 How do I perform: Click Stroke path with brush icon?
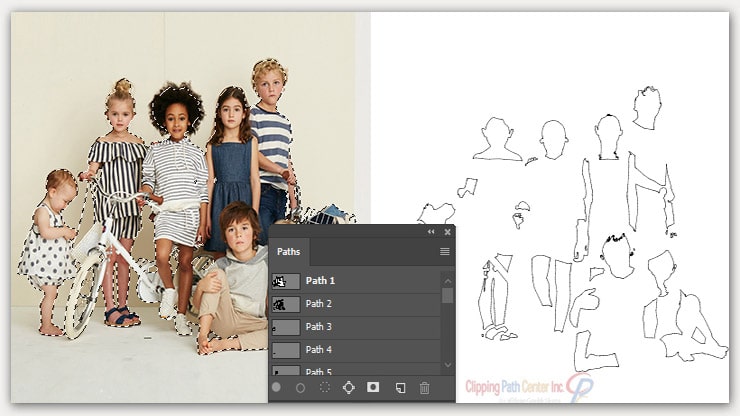300,387
